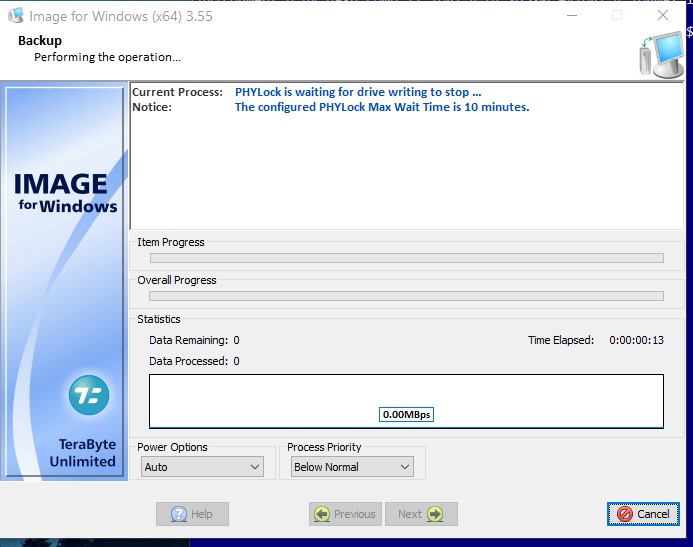The height and width of the screenshot is (547, 693).
Task: Click the Previous button
Action: [345, 514]
